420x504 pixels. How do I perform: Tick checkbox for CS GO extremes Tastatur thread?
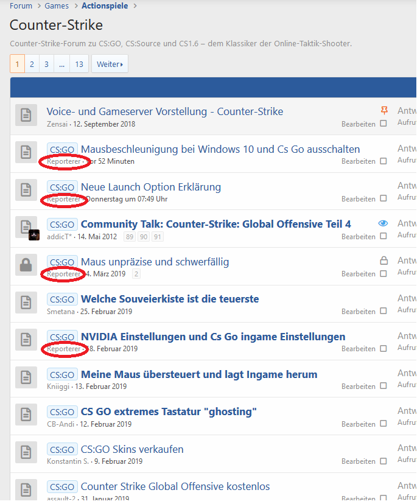coord(383,424)
